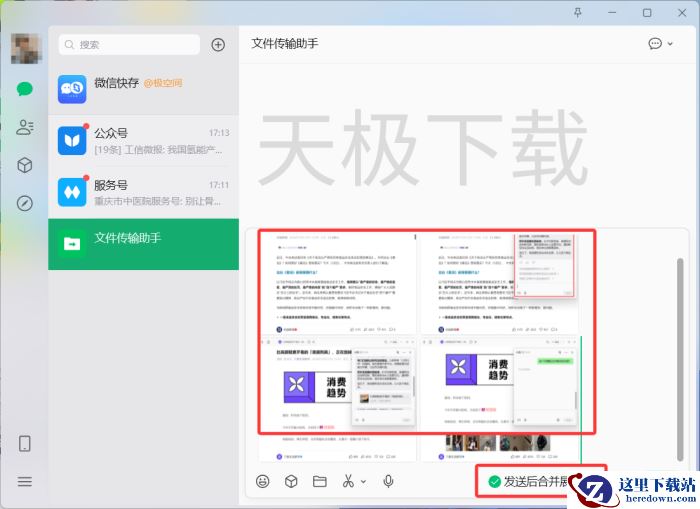Viewport: 700px width, 509px height.
Task: Click the 公众号 blue avatar icon
Action: (72, 141)
